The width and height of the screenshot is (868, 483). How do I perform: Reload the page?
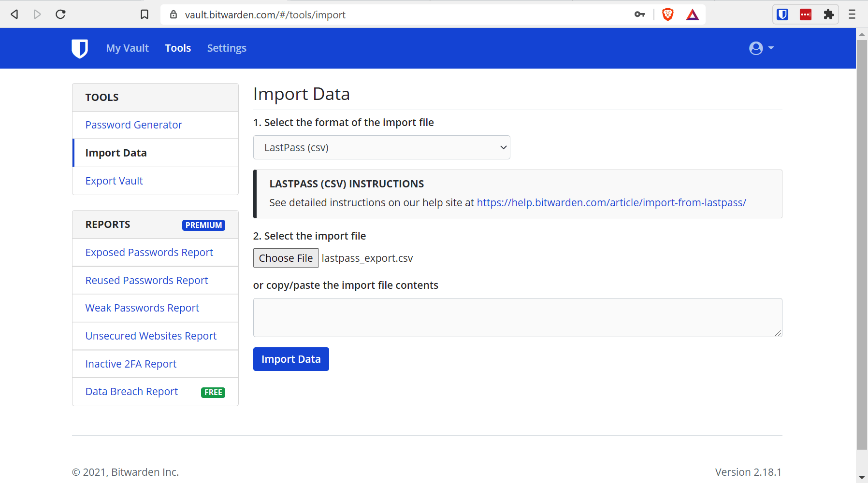click(60, 14)
